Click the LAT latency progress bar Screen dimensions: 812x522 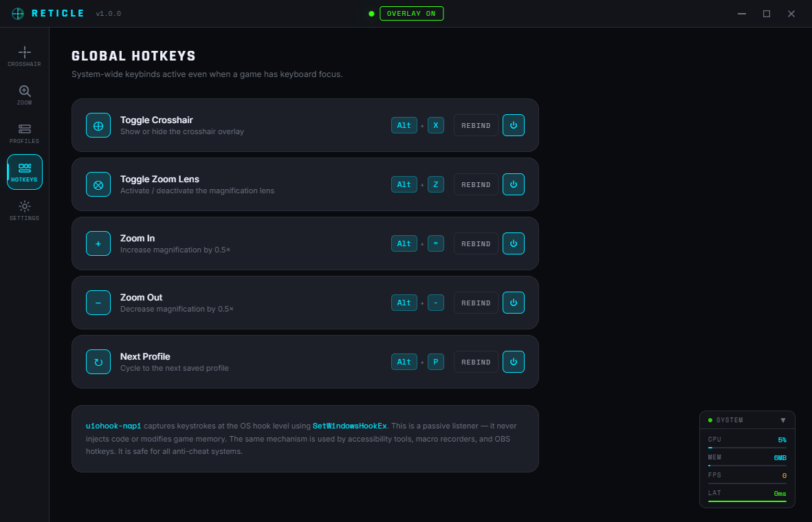pyautogui.click(x=747, y=501)
